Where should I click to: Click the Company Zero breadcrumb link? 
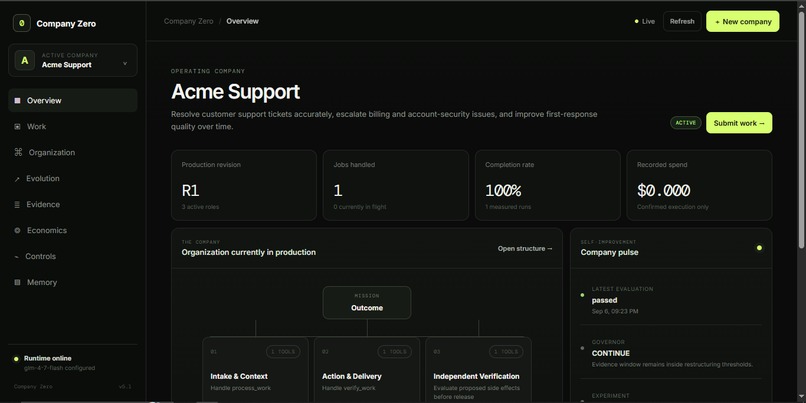pos(188,21)
